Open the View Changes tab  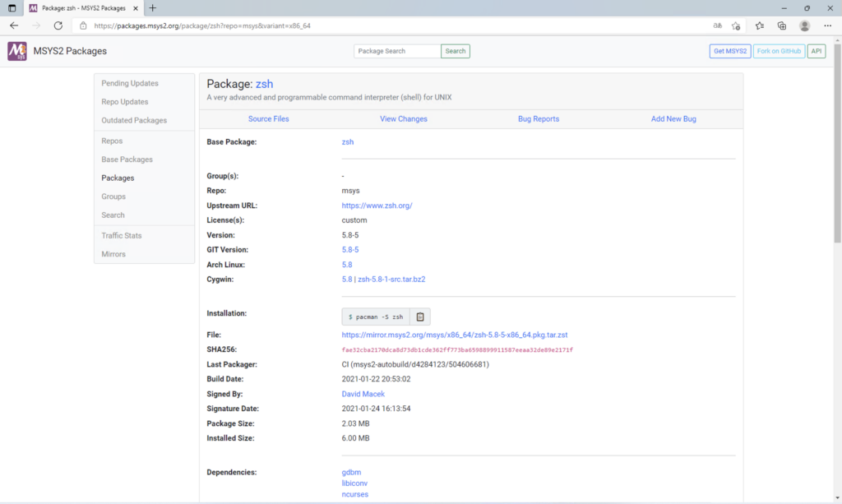(404, 119)
